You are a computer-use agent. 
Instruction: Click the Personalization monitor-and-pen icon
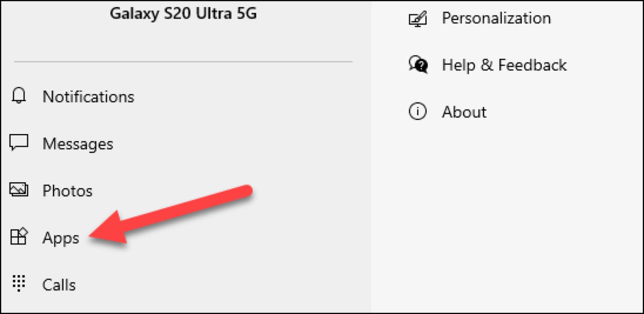pos(418,19)
